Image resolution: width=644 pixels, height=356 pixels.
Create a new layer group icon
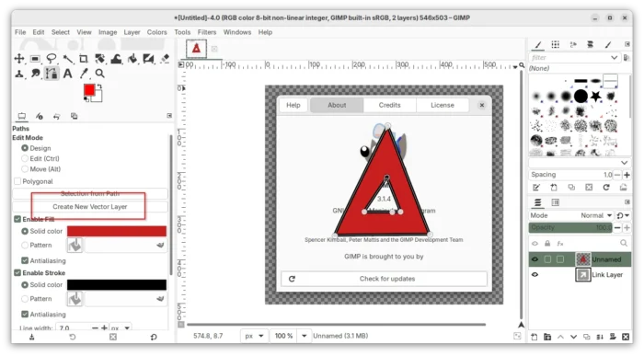pos(547,337)
